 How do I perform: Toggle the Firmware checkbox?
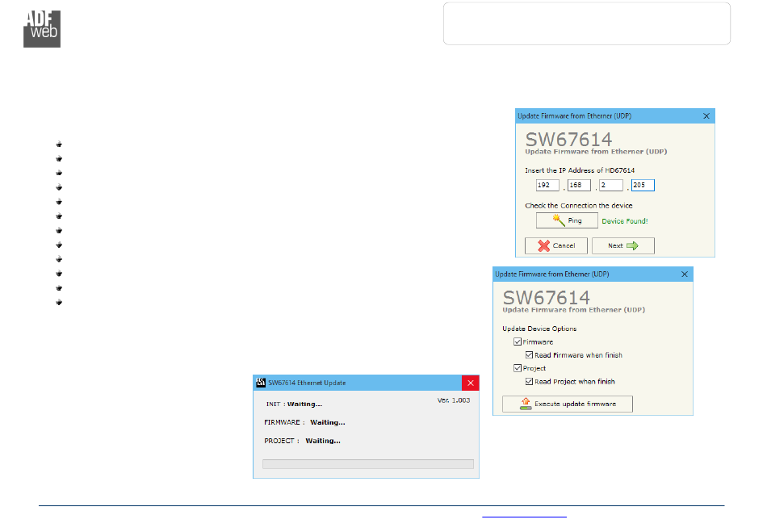click(x=518, y=342)
